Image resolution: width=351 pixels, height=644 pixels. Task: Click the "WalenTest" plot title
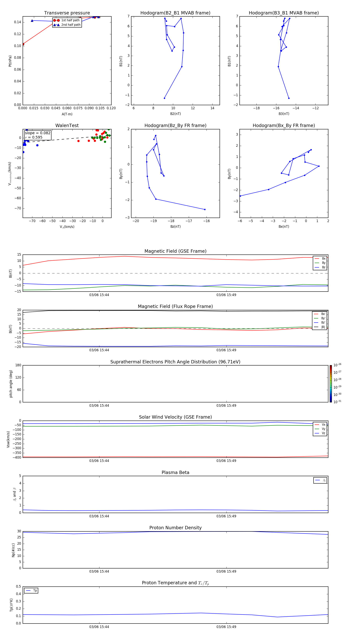(67, 125)
